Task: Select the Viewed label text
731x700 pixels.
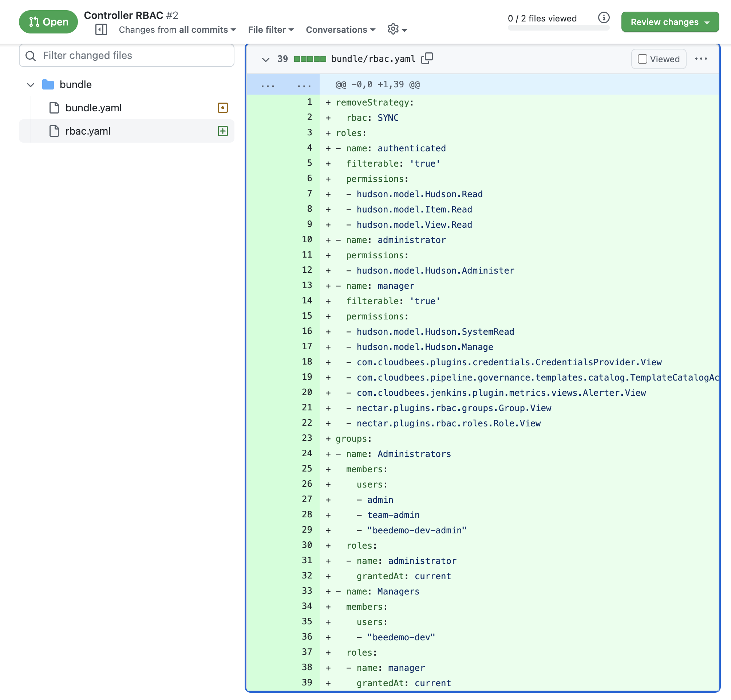Action: click(665, 59)
